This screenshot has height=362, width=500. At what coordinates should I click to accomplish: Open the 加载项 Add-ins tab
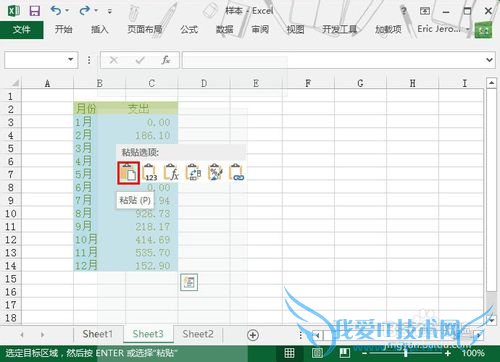[x=388, y=30]
